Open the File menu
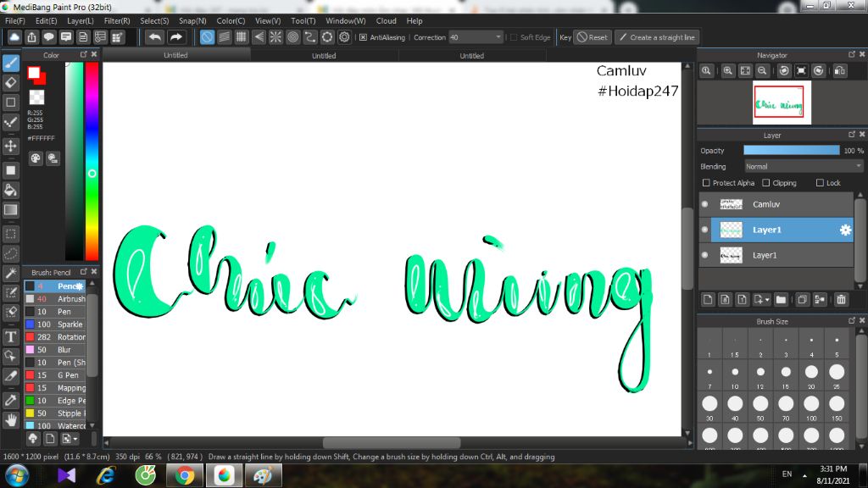 point(15,21)
